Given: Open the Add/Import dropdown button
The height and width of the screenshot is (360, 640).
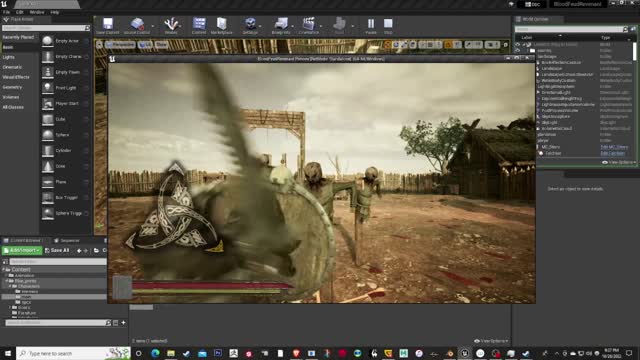Looking at the screenshot, I should (22, 250).
